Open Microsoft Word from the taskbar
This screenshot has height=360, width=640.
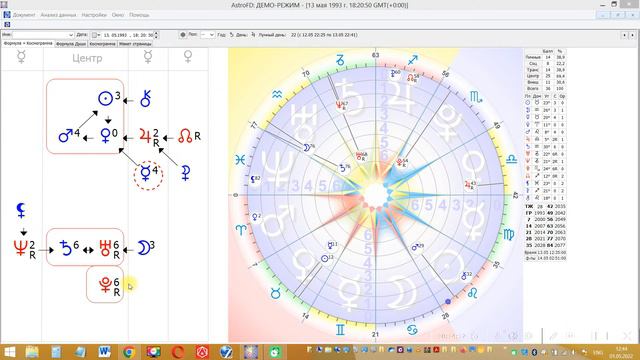click(x=104, y=352)
